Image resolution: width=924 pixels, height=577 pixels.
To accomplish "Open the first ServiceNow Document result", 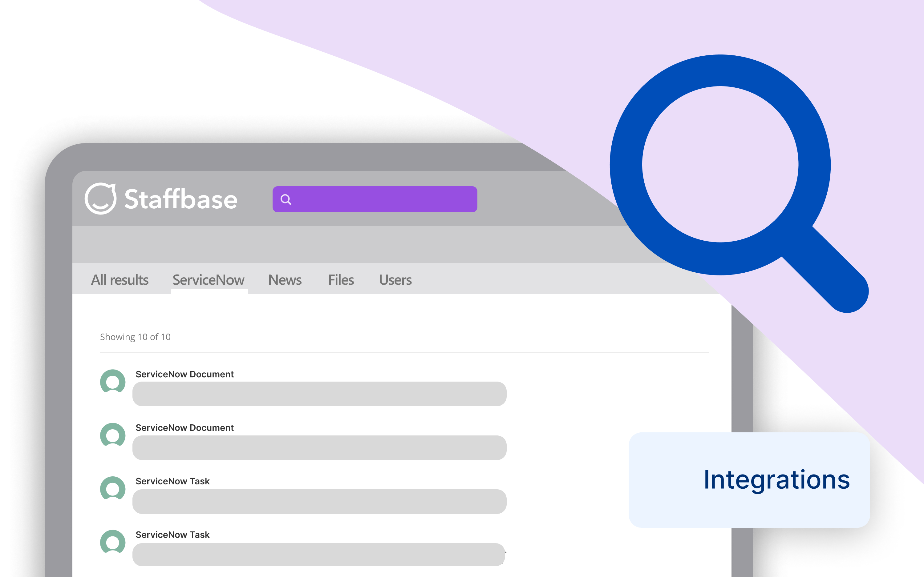I will pyautogui.click(x=185, y=374).
